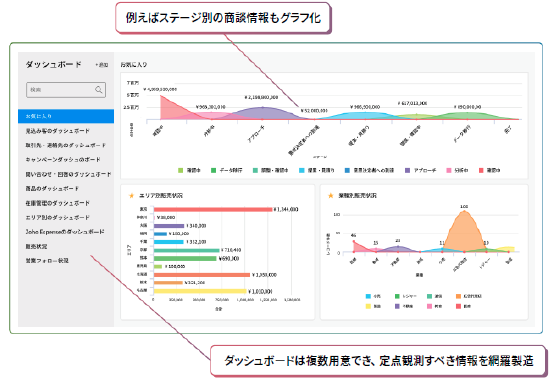Toggle the データ移行 green legend swatch

pyautogui.click(x=213, y=170)
